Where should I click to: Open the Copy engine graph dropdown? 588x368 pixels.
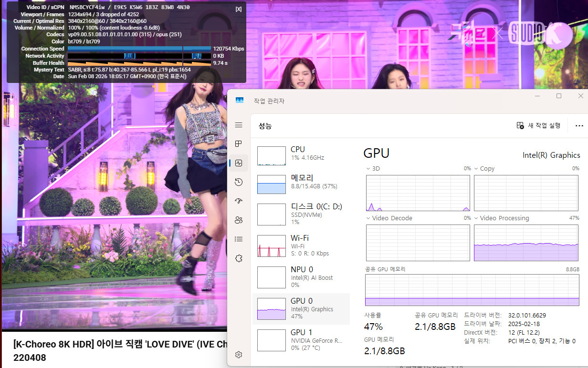(x=476, y=169)
